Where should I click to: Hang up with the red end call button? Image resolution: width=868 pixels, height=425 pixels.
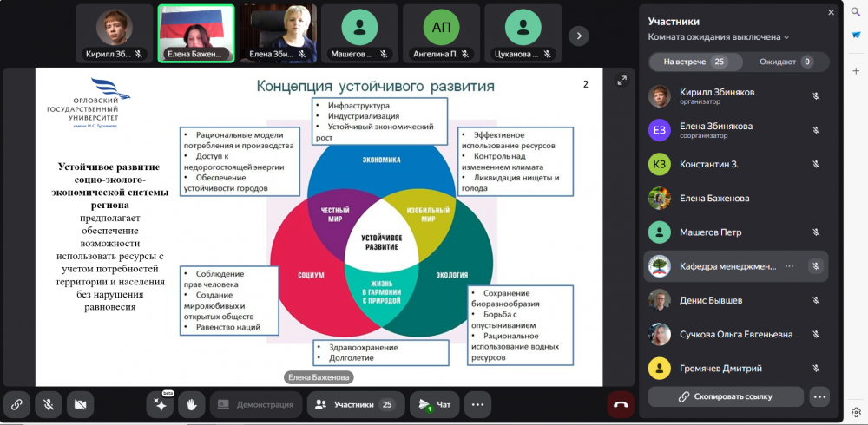click(x=620, y=404)
